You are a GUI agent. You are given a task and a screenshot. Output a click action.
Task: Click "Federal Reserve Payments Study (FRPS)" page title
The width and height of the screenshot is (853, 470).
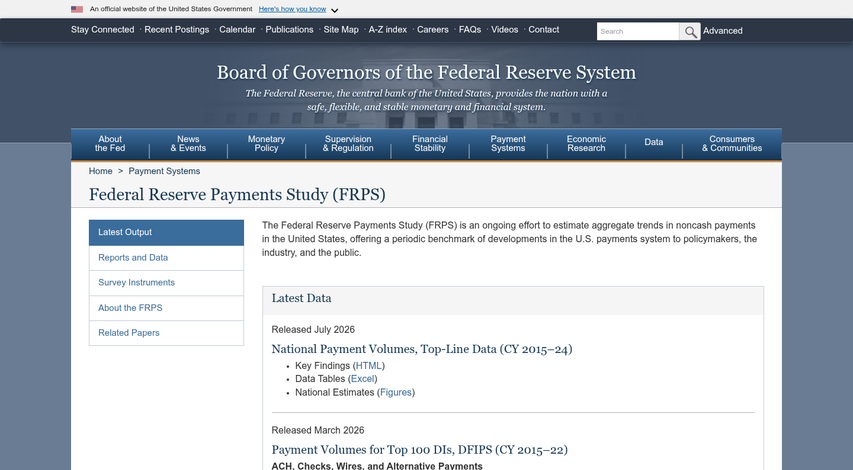237,195
